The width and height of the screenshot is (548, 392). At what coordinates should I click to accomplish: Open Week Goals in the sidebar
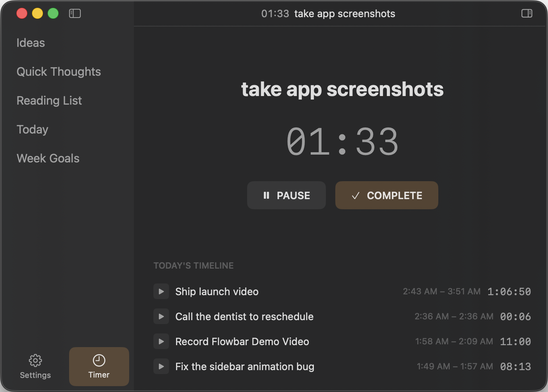pos(48,159)
